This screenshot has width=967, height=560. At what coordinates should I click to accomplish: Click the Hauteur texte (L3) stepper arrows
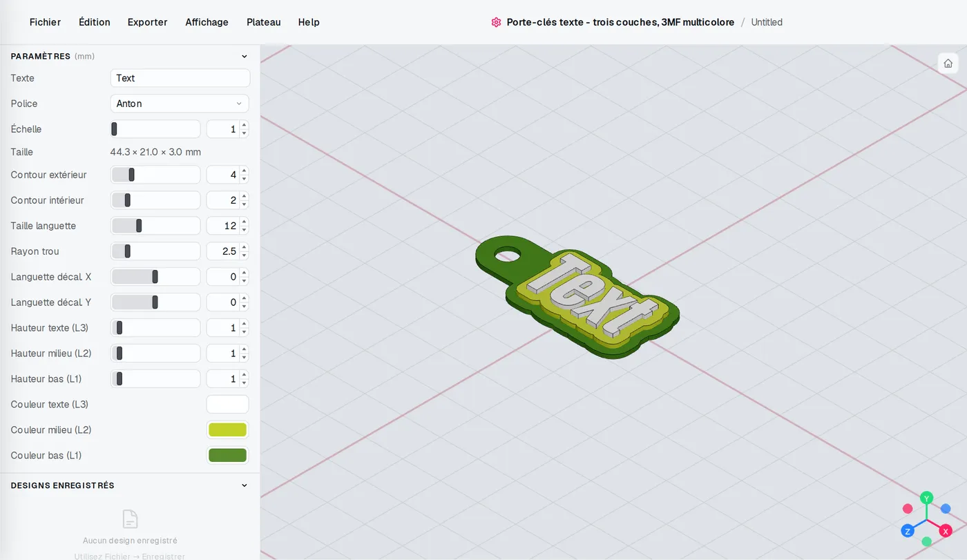tap(244, 328)
